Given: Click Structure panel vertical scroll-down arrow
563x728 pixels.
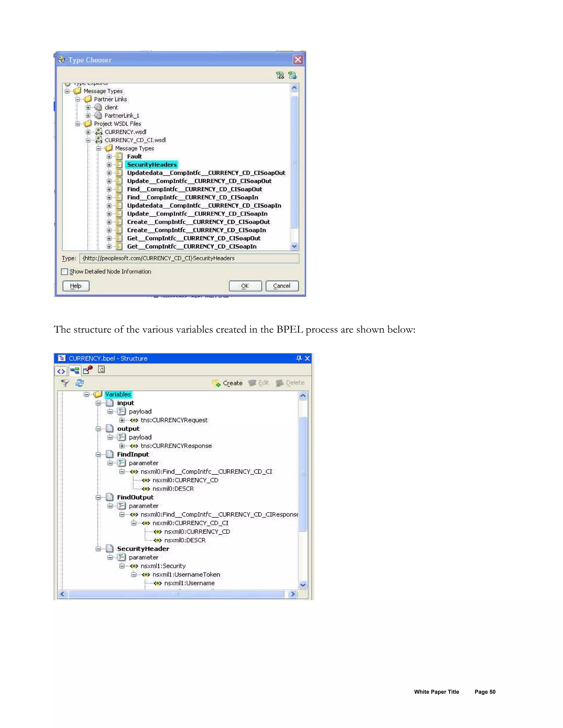Looking at the screenshot, I should [x=303, y=585].
